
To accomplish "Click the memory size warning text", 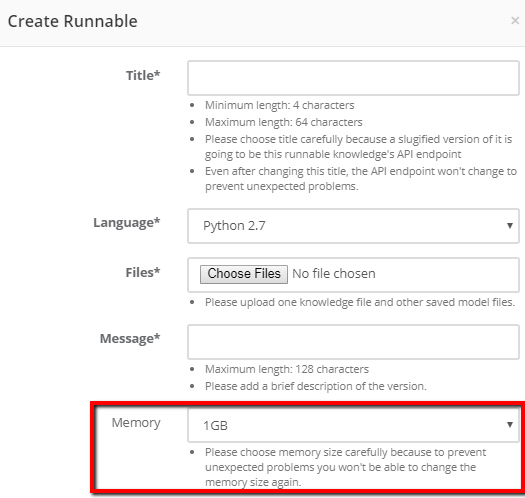I will [x=345, y=467].
